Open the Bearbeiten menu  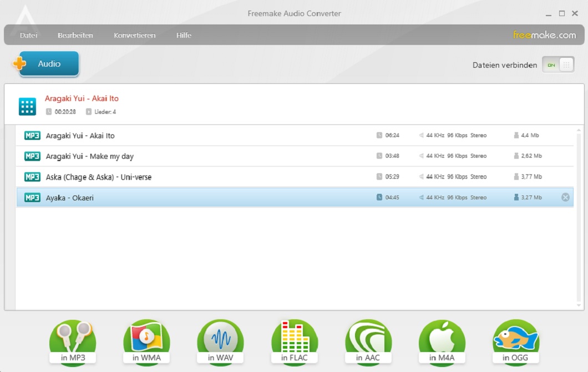click(x=75, y=35)
